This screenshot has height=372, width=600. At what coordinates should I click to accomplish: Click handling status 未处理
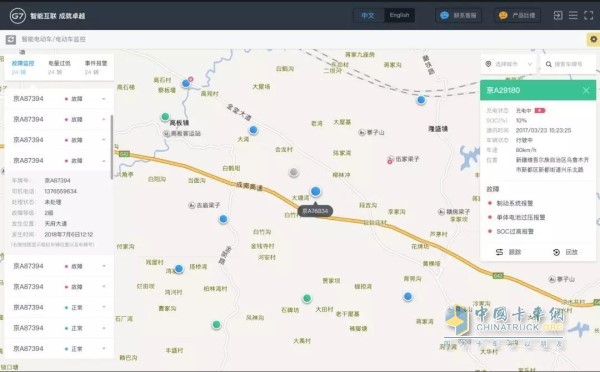(x=53, y=202)
